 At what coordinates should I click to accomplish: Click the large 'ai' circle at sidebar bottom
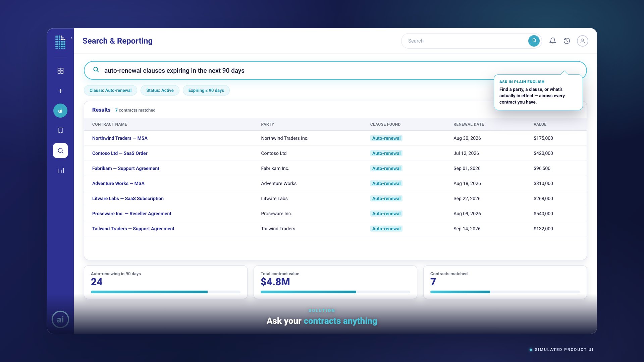(x=60, y=319)
